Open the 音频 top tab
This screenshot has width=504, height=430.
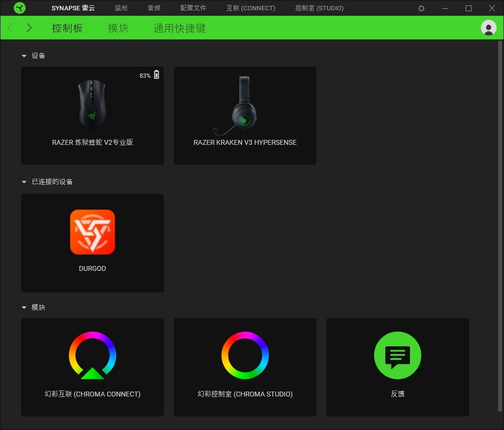click(x=154, y=8)
